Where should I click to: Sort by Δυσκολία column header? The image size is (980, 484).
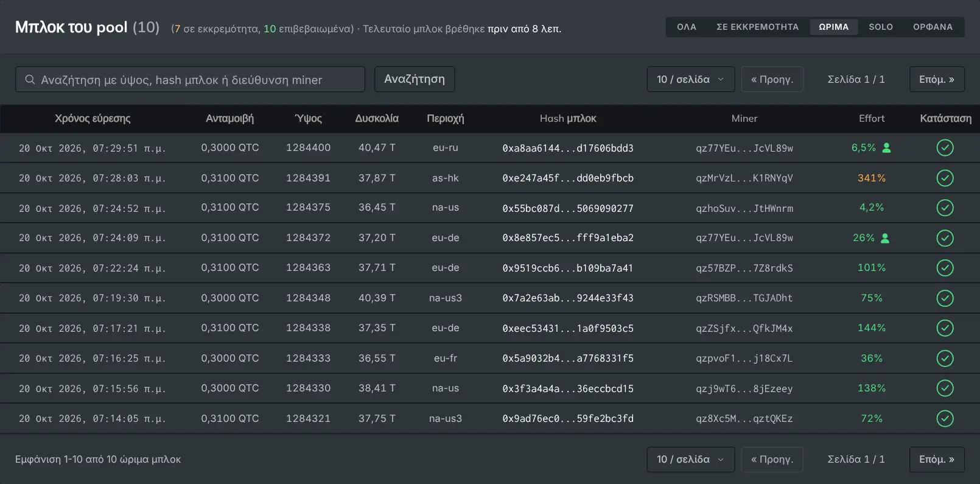click(377, 118)
